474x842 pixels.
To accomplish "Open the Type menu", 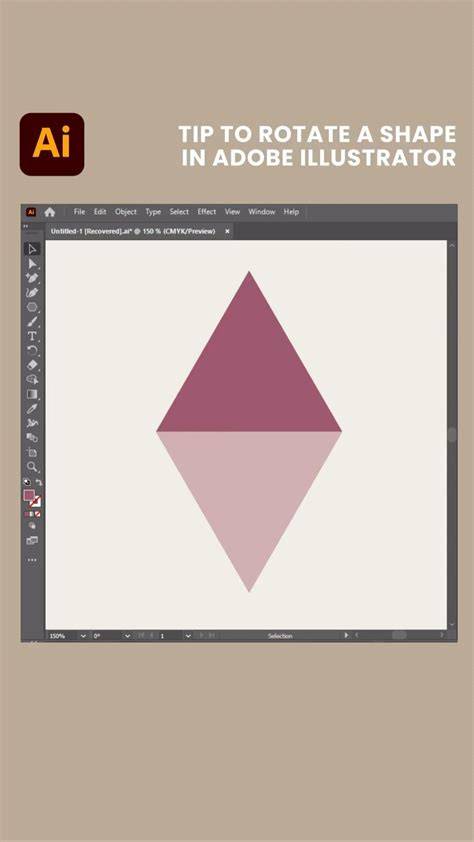I will pyautogui.click(x=153, y=212).
